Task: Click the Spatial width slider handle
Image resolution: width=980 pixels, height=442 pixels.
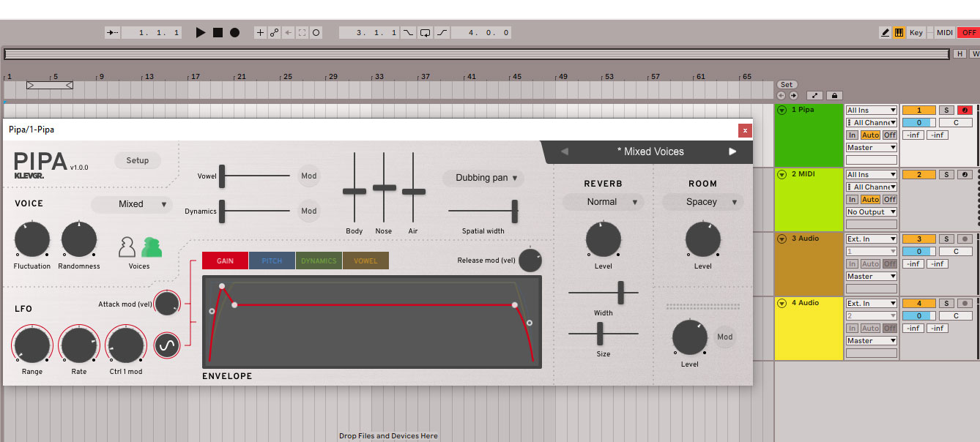Action: (515, 211)
